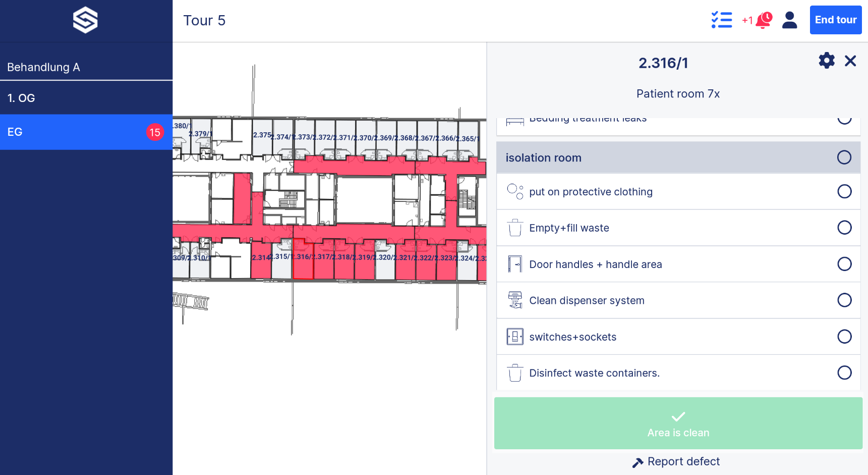Open room settings gear icon
Screen dimensions: 868x475
point(826,61)
